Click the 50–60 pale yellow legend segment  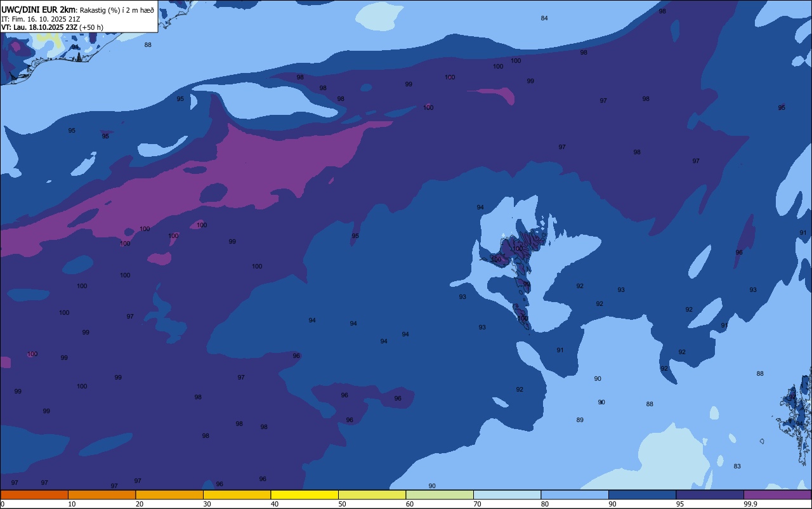pos(372,494)
